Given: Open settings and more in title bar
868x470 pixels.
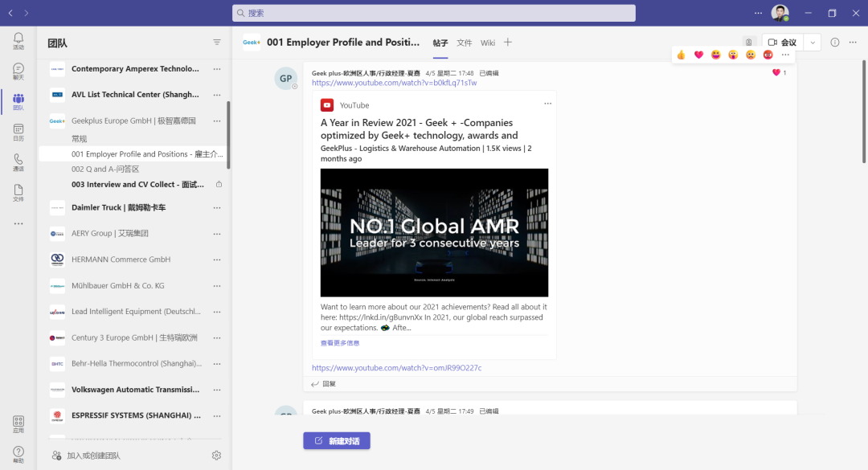Looking at the screenshot, I should tap(758, 13).
